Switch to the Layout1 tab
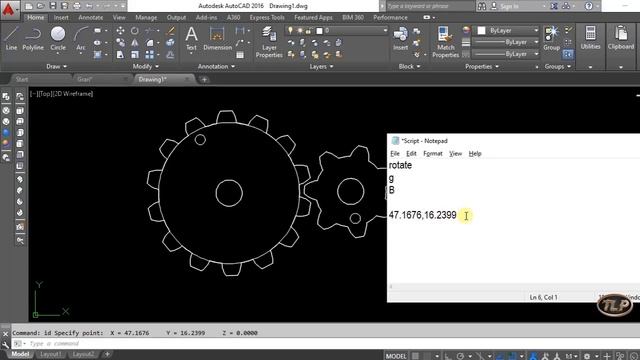Image resolution: width=640 pixels, height=360 pixels. 50,354
